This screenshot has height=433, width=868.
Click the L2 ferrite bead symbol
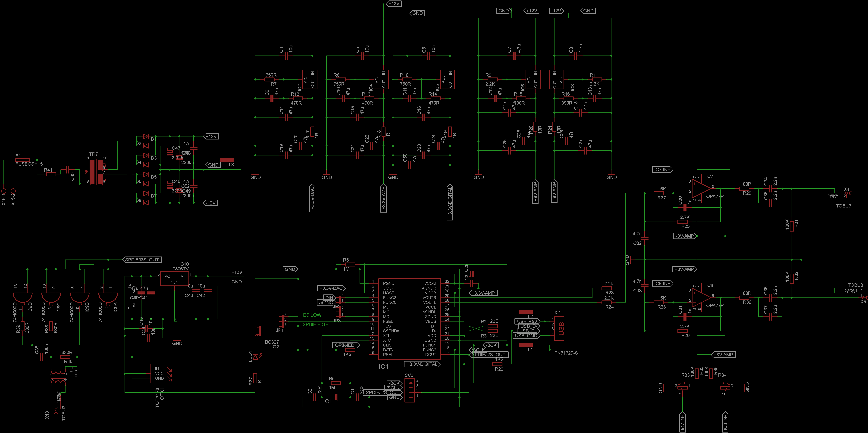coord(526,312)
